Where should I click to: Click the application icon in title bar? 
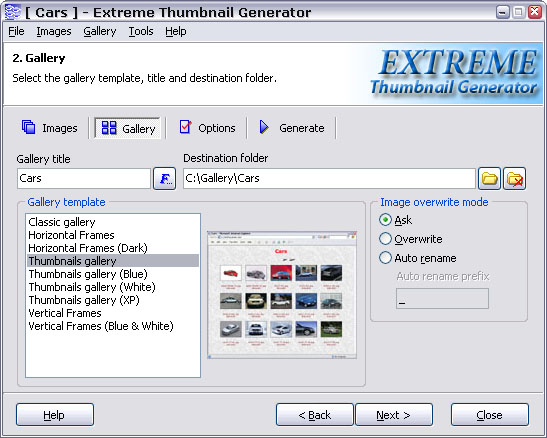coord(13,12)
